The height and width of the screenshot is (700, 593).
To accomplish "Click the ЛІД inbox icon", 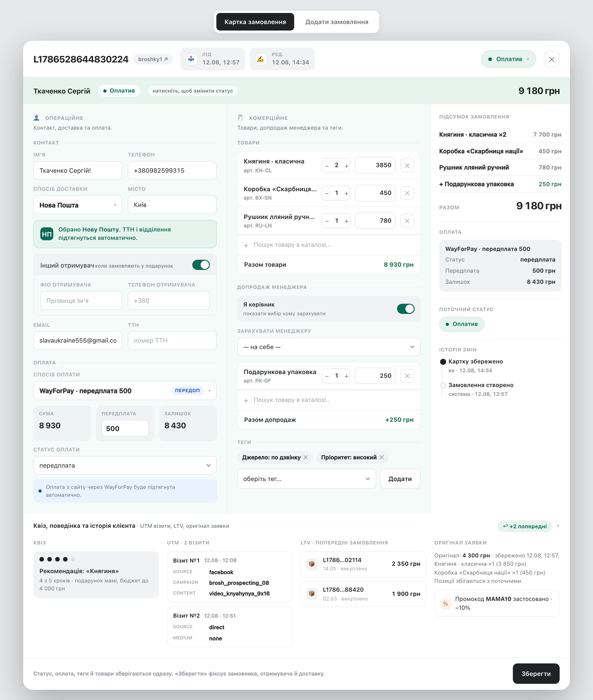I will (x=191, y=59).
